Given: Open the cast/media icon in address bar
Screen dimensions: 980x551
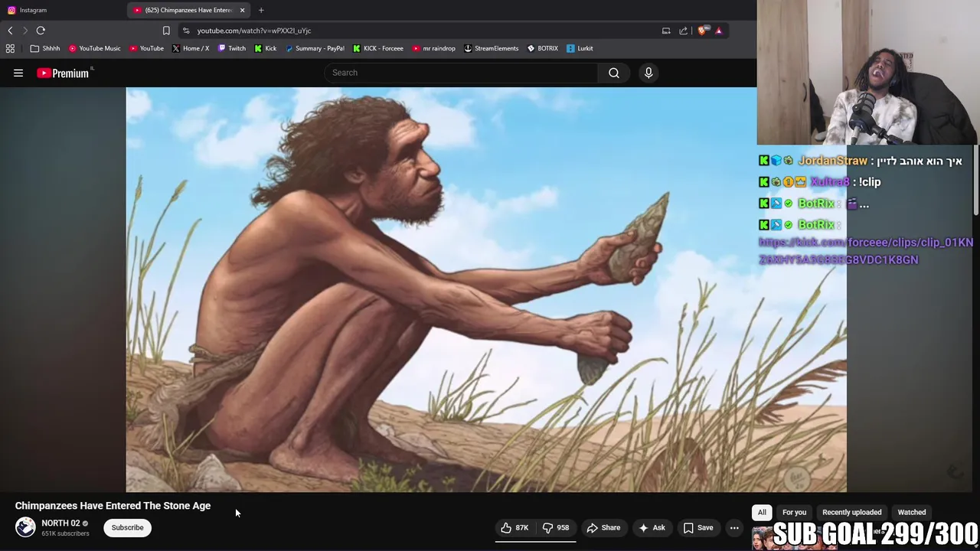Looking at the screenshot, I should click(666, 31).
